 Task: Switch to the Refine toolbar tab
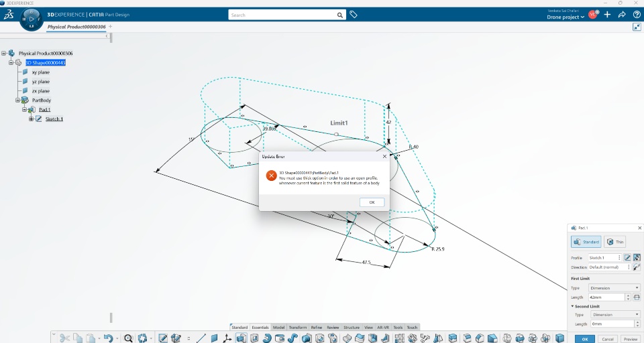click(316, 328)
